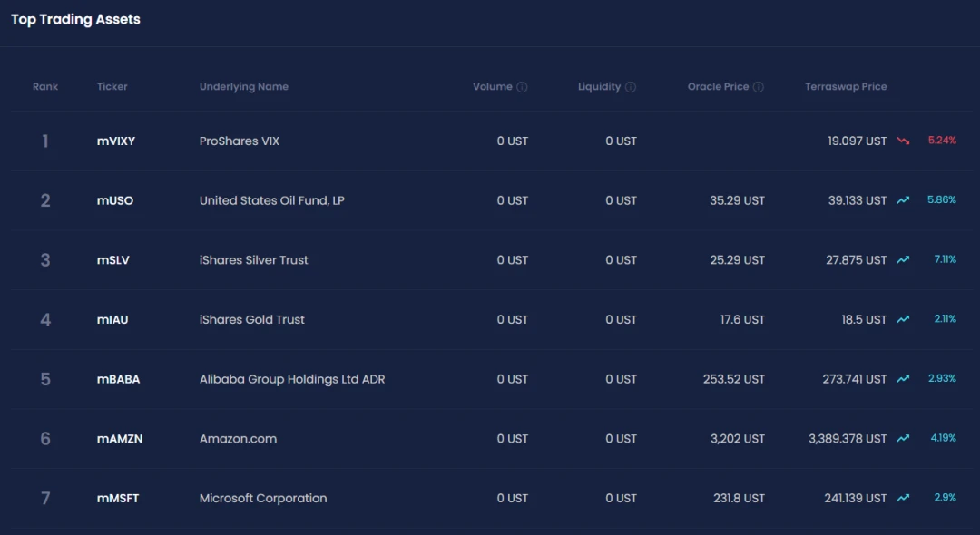Click the info icon next to Volume
Image resolution: width=980 pixels, height=535 pixels.
tap(522, 87)
